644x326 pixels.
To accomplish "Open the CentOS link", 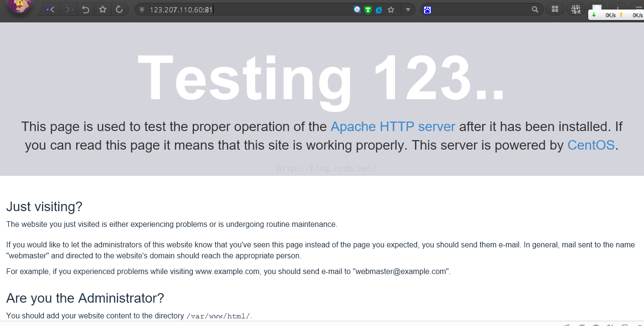I will pyautogui.click(x=591, y=145).
